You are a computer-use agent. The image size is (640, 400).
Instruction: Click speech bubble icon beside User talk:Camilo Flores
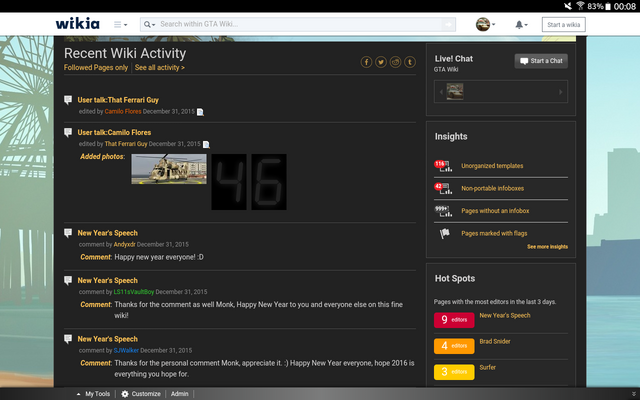[68, 132]
